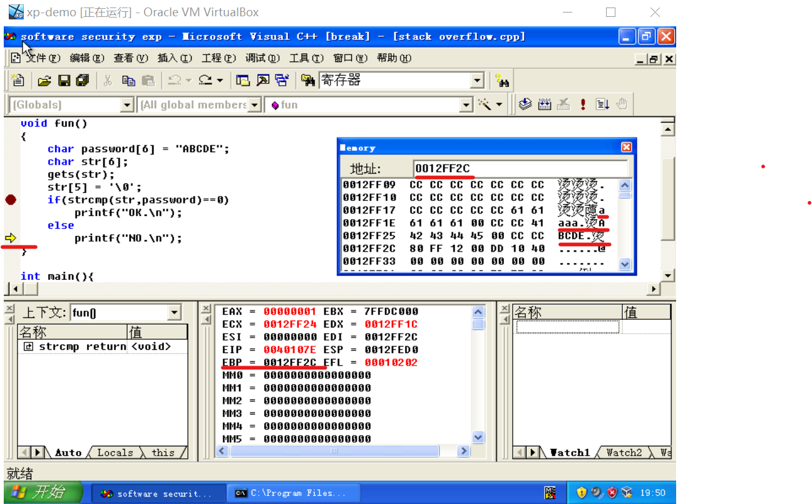Open Find in Files with binoculars icon

click(x=309, y=80)
